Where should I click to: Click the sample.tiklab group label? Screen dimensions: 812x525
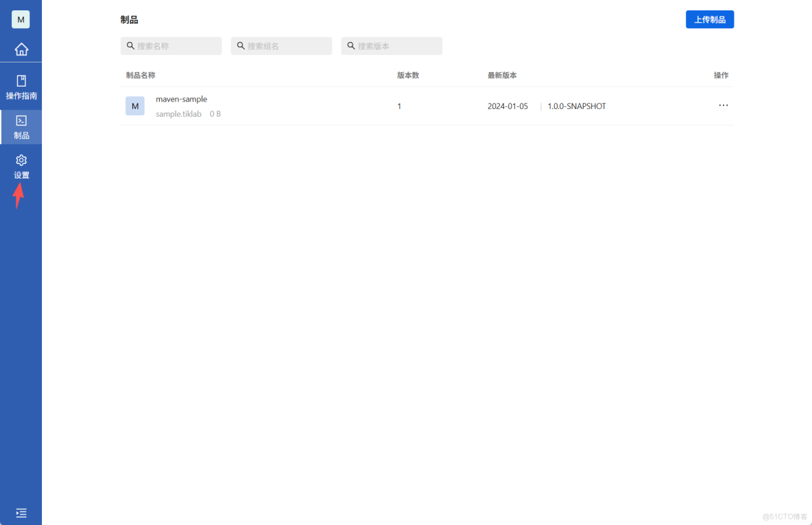178,113
